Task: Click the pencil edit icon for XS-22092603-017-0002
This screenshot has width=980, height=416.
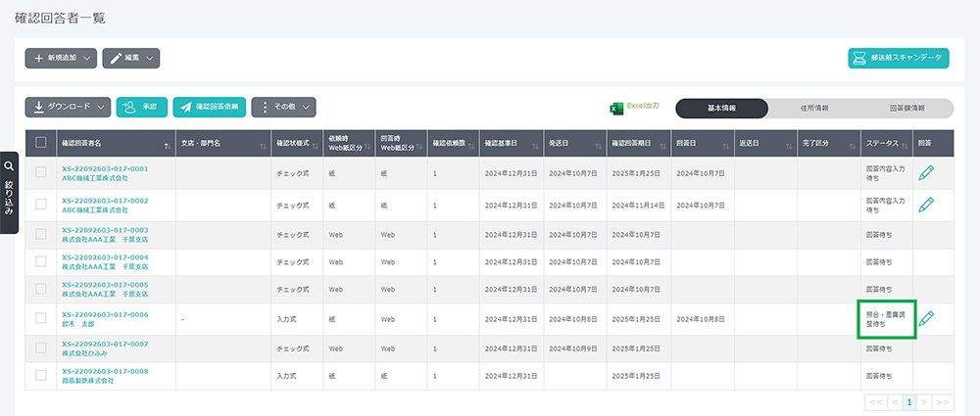Action: (926, 204)
